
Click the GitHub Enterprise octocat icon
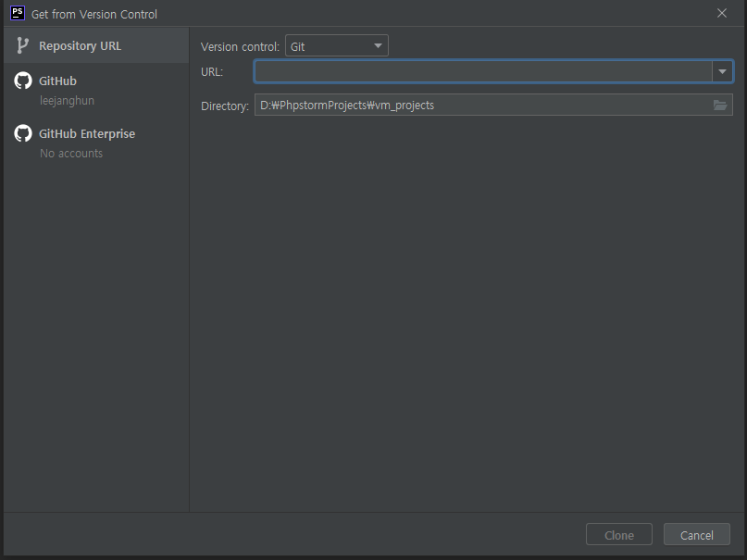pos(23,133)
